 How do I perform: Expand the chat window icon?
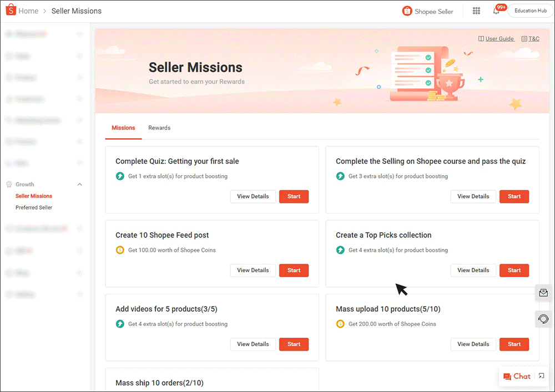[x=541, y=376]
